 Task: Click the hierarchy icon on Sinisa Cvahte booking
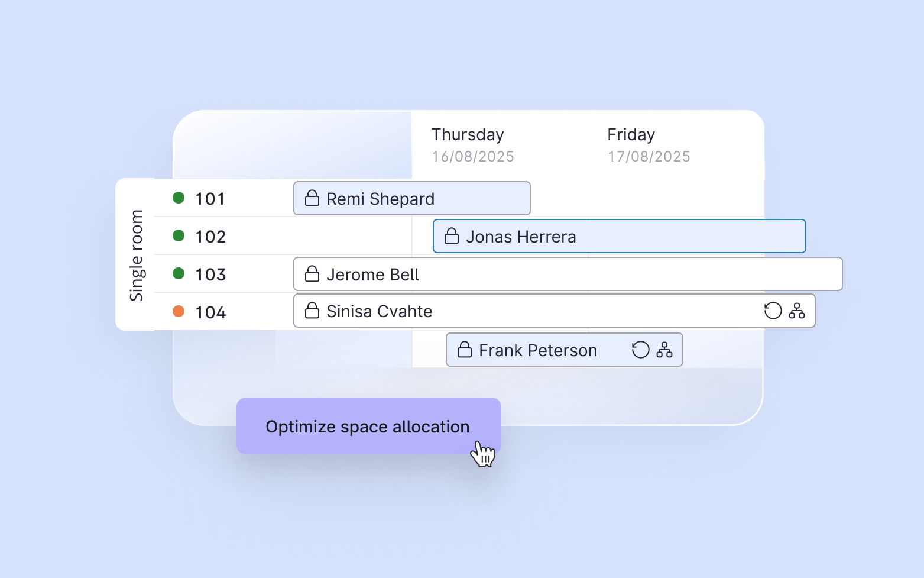coord(797,311)
